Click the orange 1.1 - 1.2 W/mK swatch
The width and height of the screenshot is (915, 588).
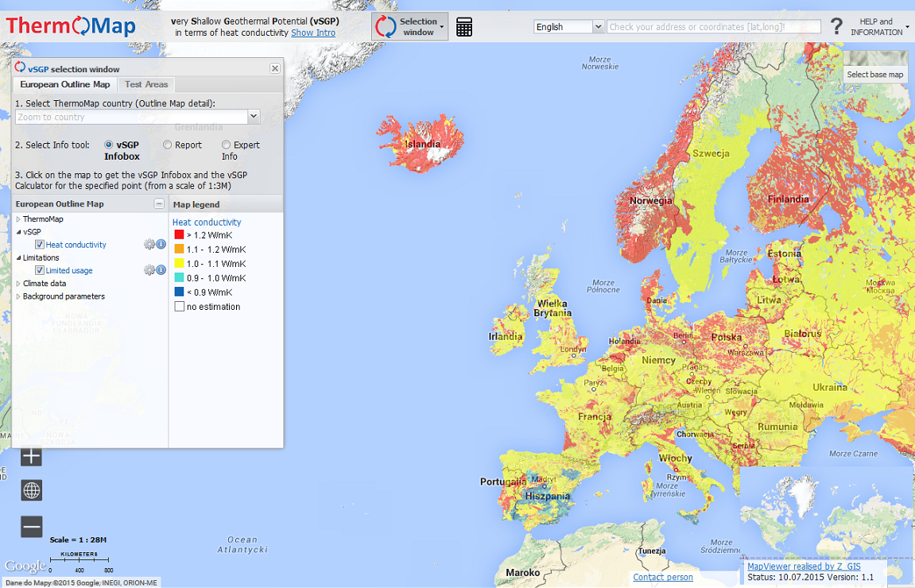tap(179, 249)
